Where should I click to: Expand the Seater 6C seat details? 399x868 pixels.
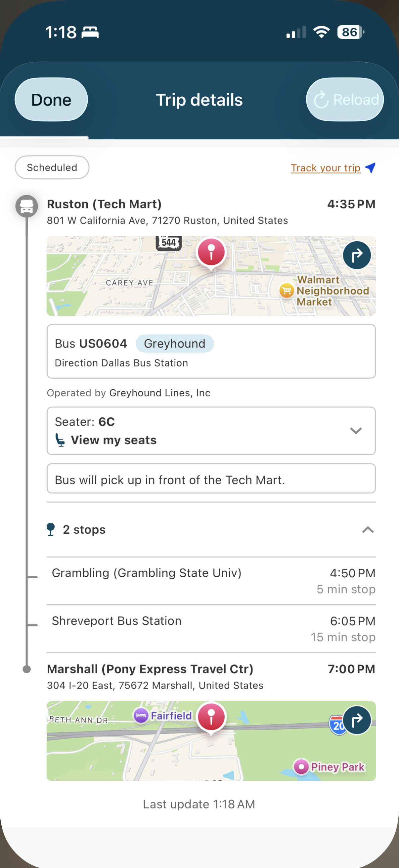[x=356, y=431]
